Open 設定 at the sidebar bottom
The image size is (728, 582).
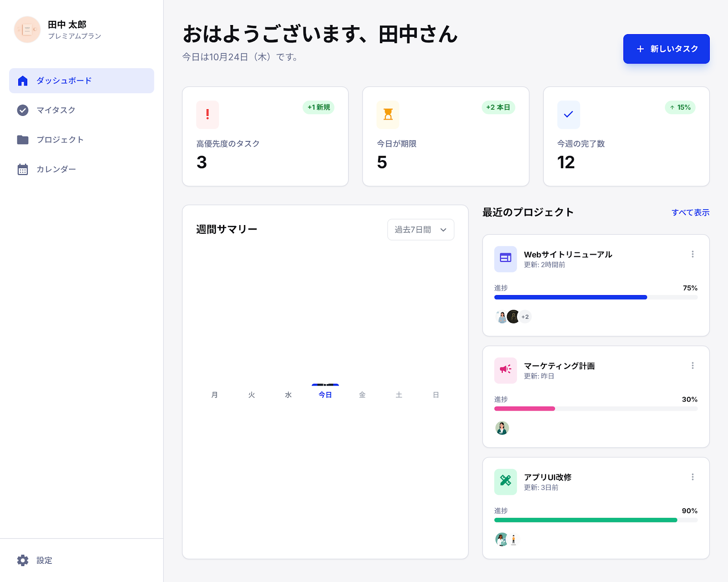(81, 560)
